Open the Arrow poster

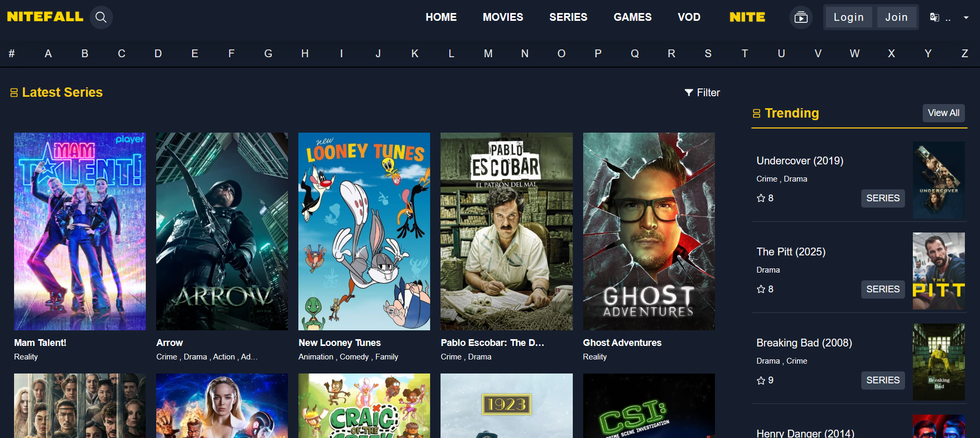(x=222, y=231)
